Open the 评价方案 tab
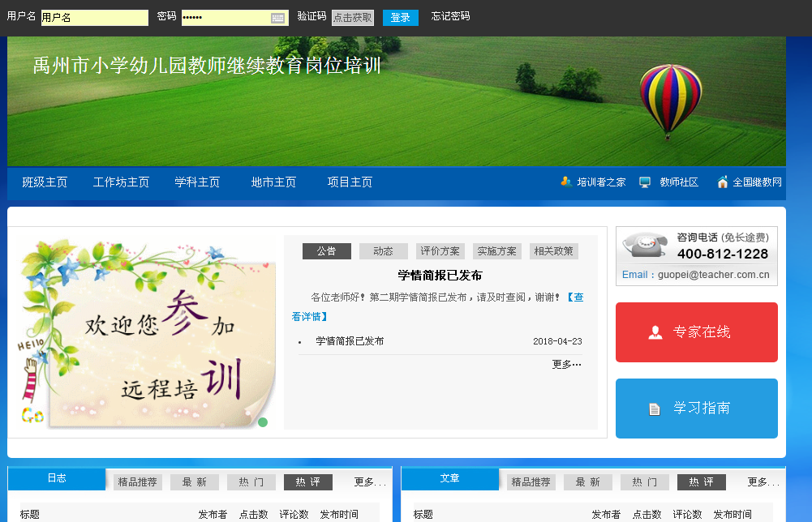The width and height of the screenshot is (812, 522). click(x=440, y=251)
